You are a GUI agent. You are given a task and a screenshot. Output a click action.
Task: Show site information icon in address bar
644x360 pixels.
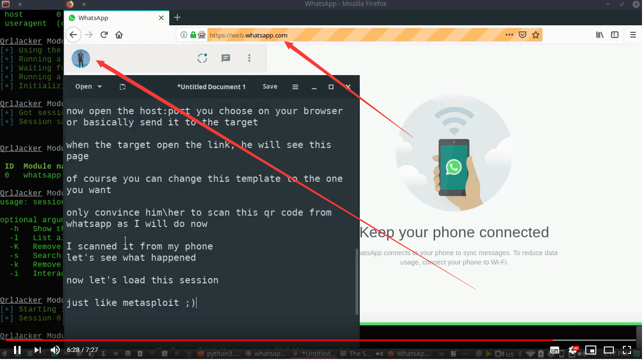click(184, 35)
